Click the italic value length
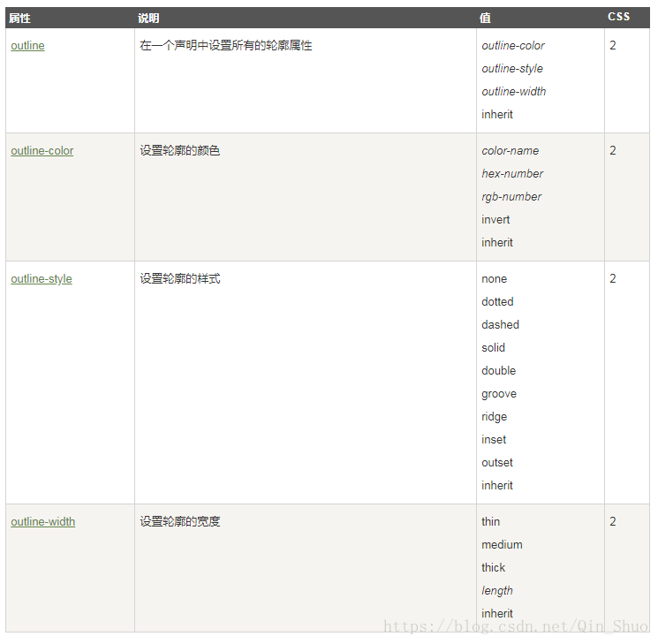The height and width of the screenshot is (644, 658). (x=497, y=591)
